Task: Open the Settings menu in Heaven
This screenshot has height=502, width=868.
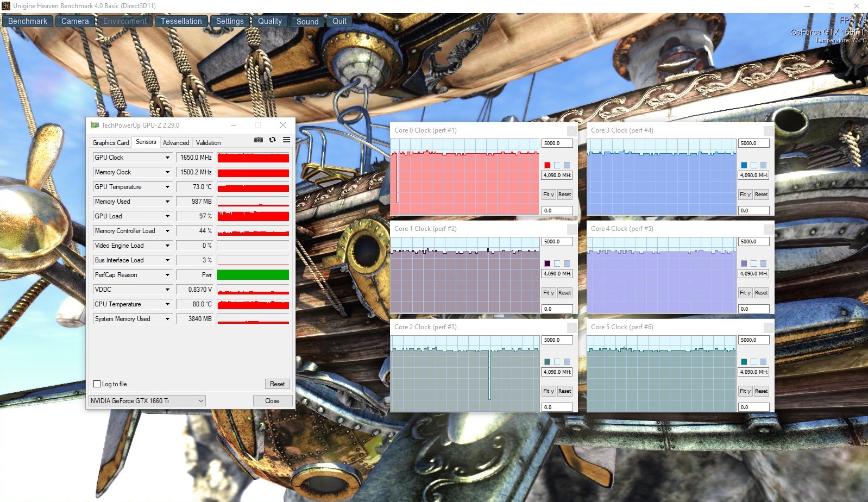Action: (230, 21)
